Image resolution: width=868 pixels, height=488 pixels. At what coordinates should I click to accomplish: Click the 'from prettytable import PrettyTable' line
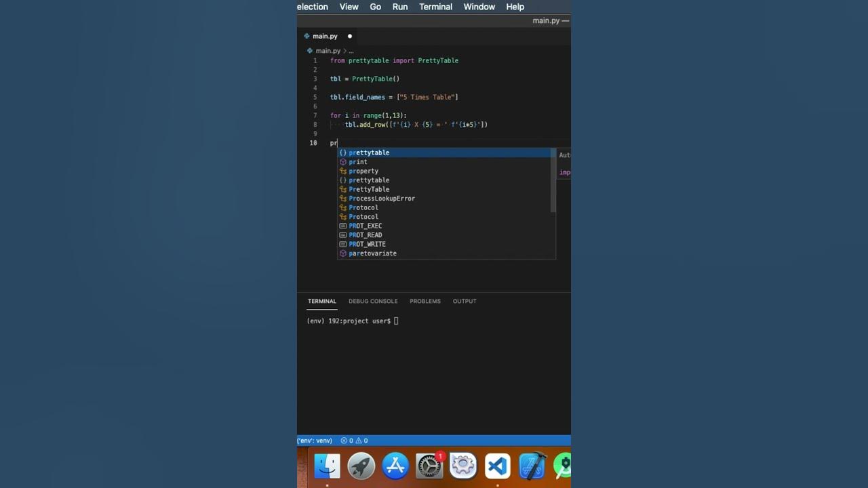coord(394,60)
